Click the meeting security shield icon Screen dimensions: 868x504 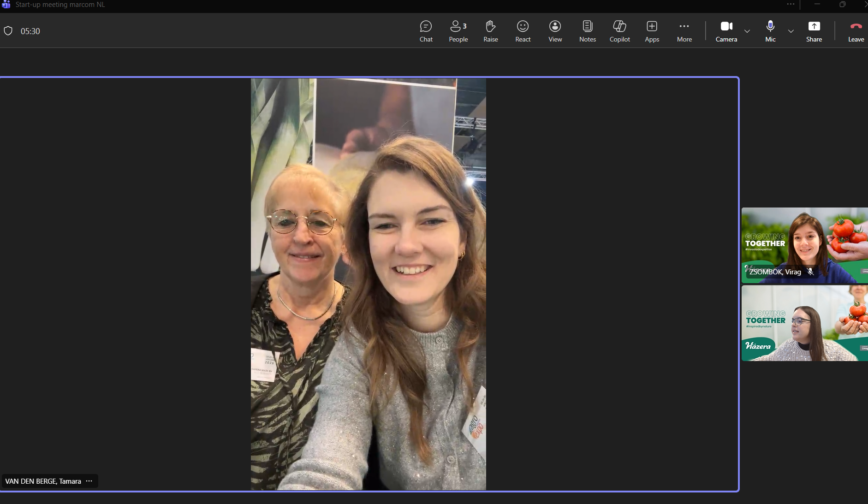8,31
